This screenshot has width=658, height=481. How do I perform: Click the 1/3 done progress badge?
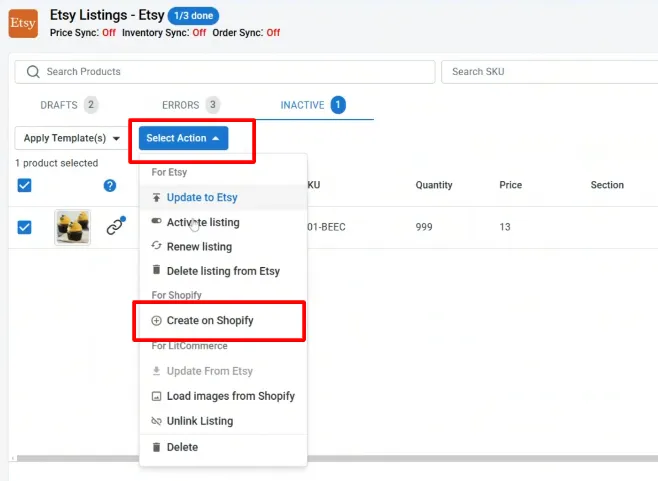click(193, 16)
